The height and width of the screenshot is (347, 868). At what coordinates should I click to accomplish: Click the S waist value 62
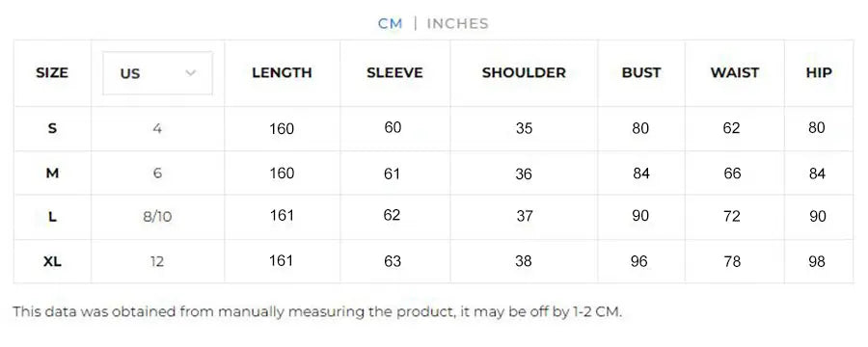coord(731,128)
